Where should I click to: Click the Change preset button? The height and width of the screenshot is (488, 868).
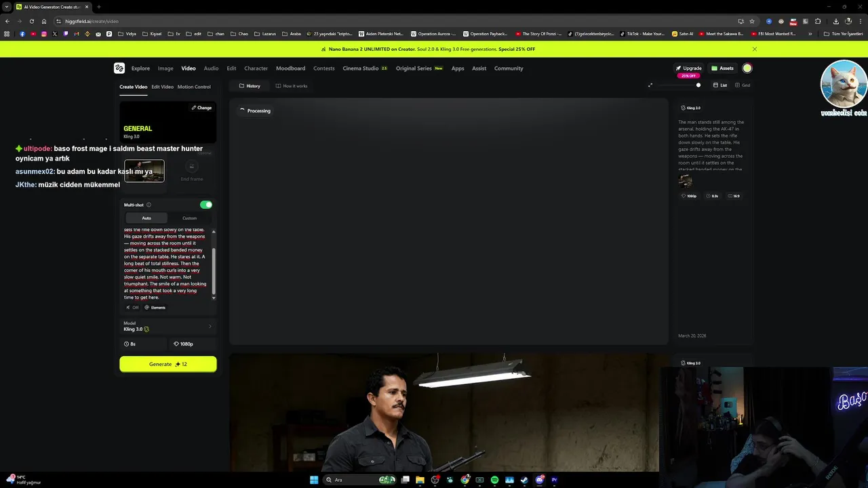[x=201, y=108]
